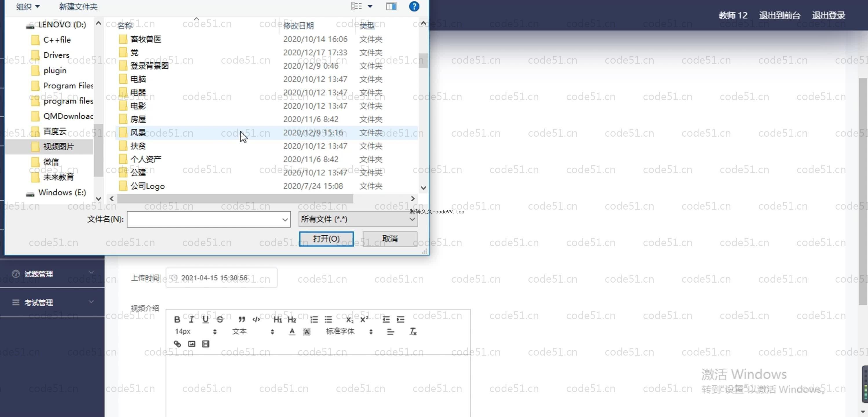Image resolution: width=868 pixels, height=417 pixels.
Task: Click the 教师 12 user label
Action: point(733,15)
